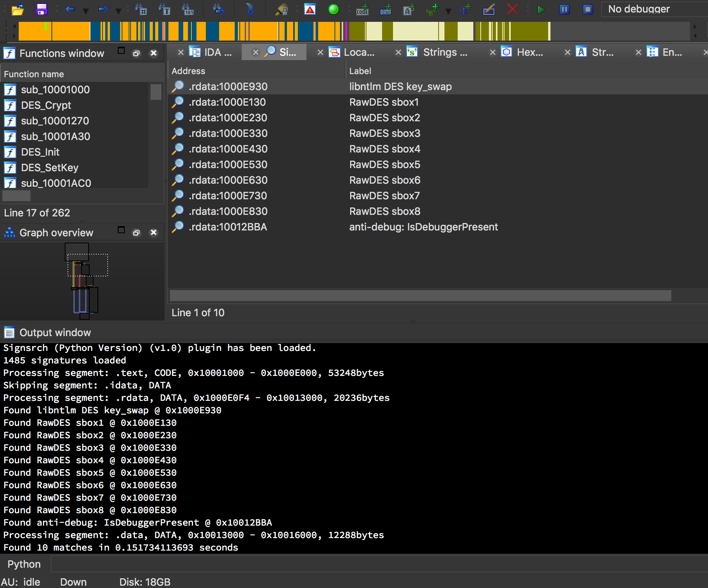
Task: Click the convert to CODE icon
Action: coord(362,9)
